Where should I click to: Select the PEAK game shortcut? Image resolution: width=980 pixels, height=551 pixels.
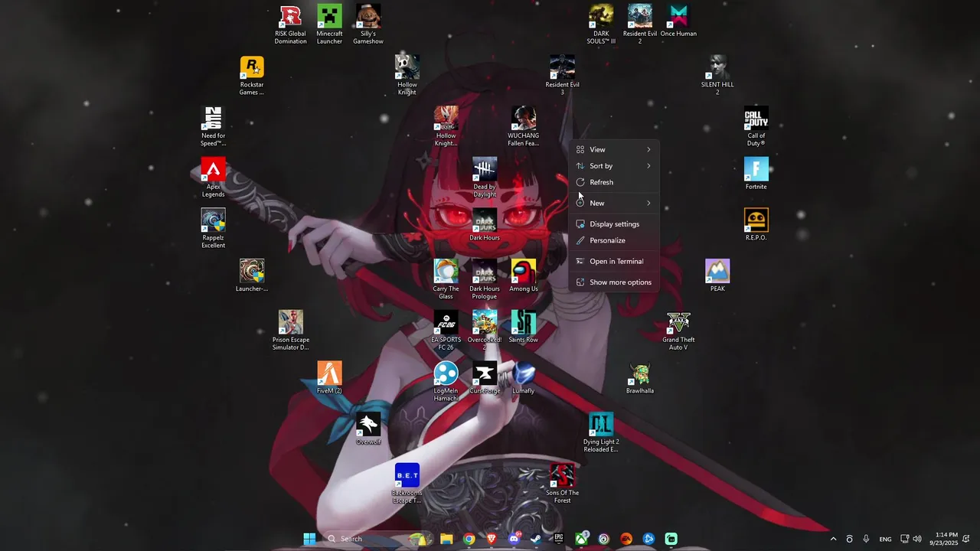(x=717, y=275)
